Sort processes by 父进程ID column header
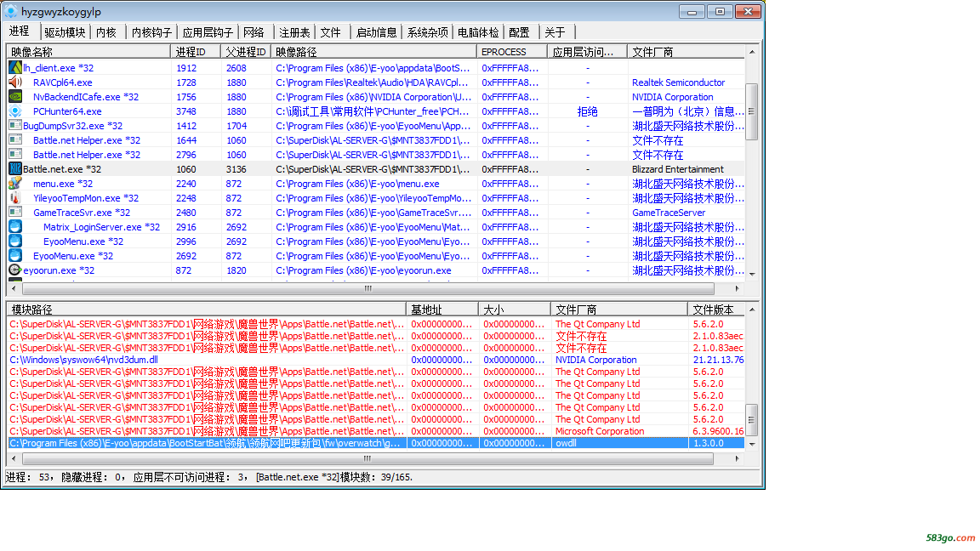 tap(246, 52)
